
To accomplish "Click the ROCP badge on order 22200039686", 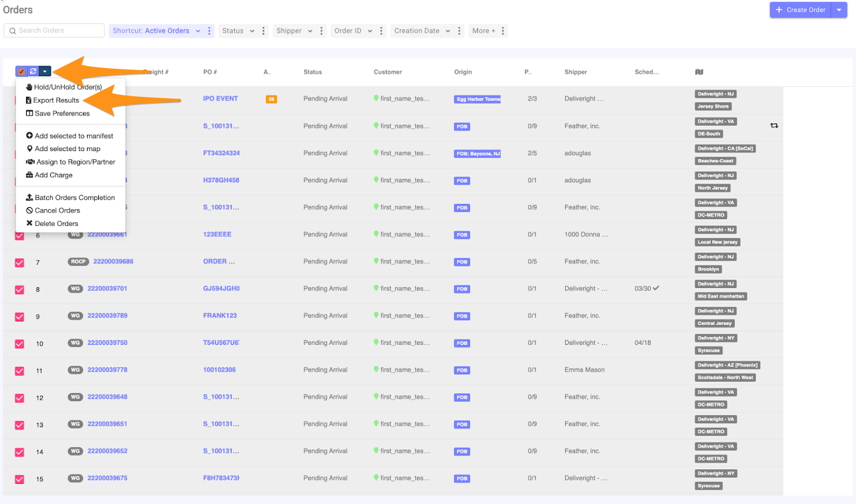I will [78, 261].
